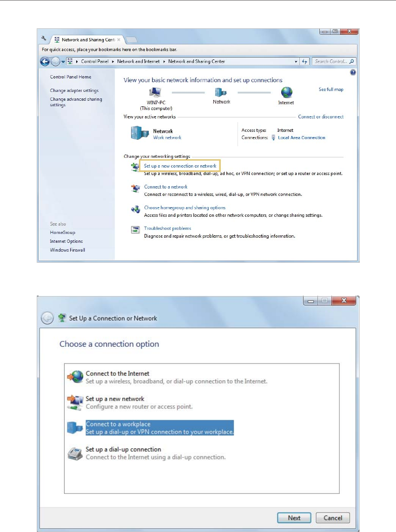The image size is (396, 532).
Task: Open Control Panel Home link
Action: pos(71,77)
